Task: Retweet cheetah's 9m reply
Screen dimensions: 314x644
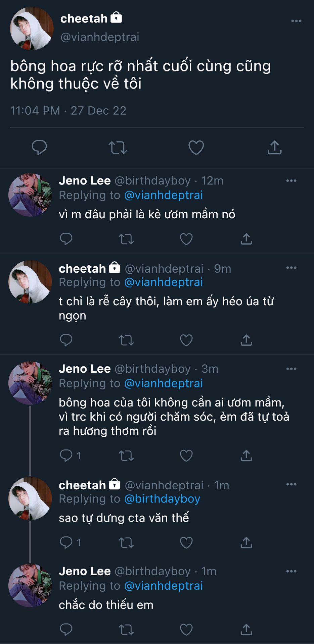Action: [x=126, y=340]
